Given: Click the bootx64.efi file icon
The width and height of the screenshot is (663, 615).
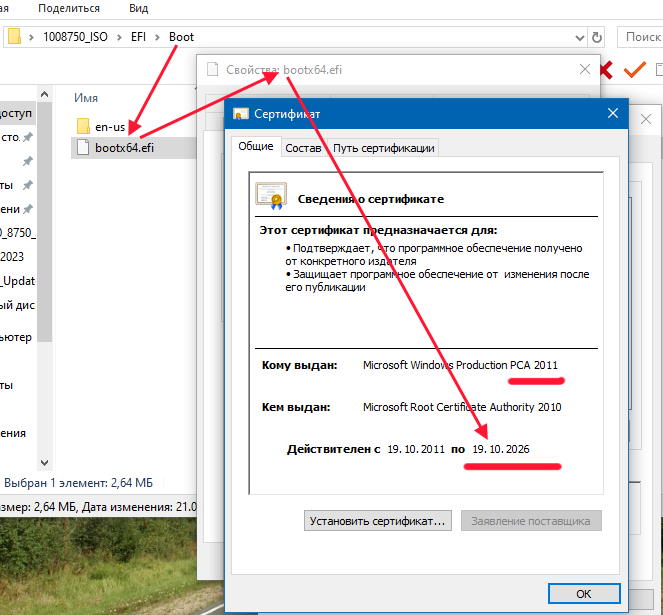Looking at the screenshot, I should 83,147.
